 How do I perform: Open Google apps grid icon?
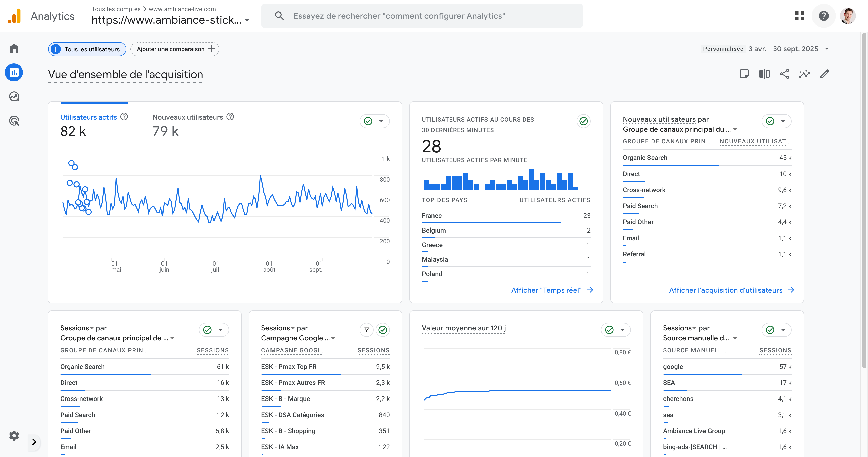pyautogui.click(x=800, y=16)
